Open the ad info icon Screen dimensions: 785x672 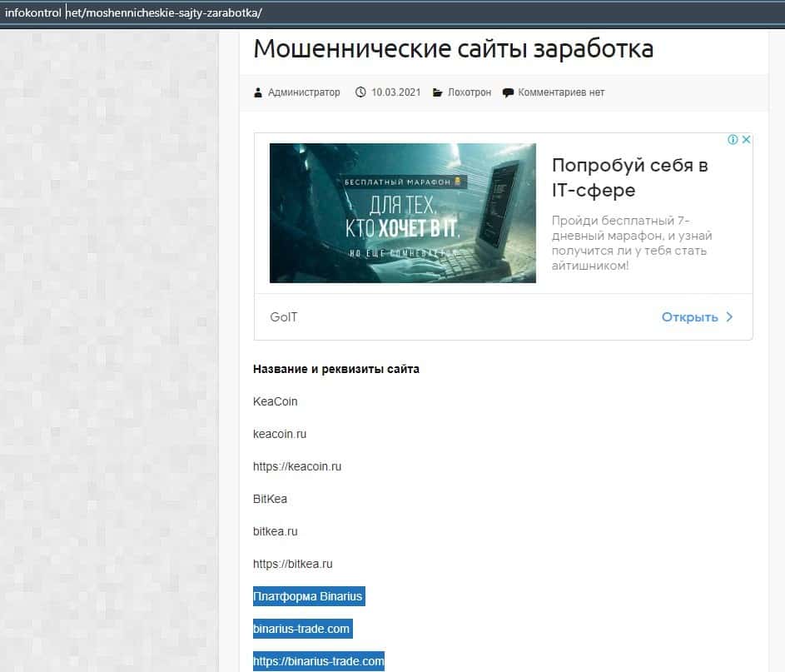[x=733, y=140]
